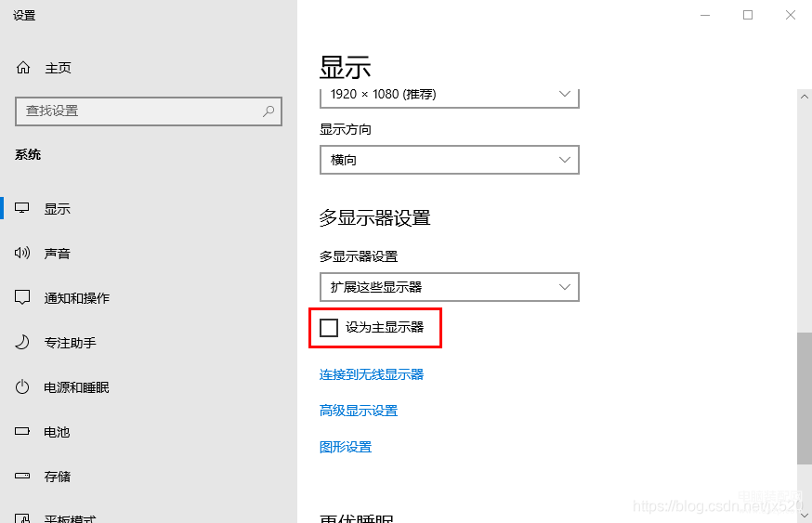Click the home icon beside 主页
The width and height of the screenshot is (812, 523).
(x=23, y=67)
